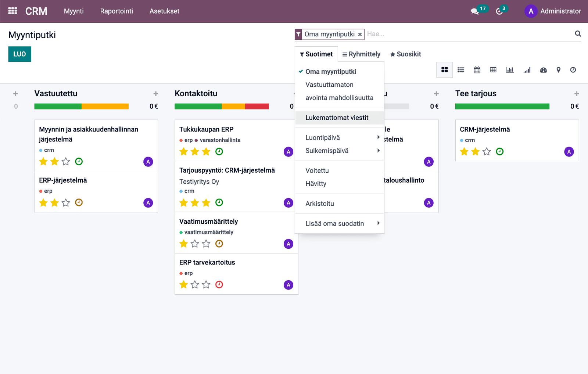Click the LUO button
588x374 pixels.
coord(19,54)
